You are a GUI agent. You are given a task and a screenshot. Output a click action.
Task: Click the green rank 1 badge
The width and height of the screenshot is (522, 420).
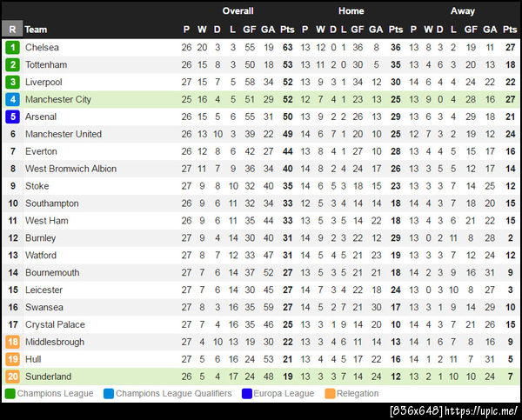[13, 47]
